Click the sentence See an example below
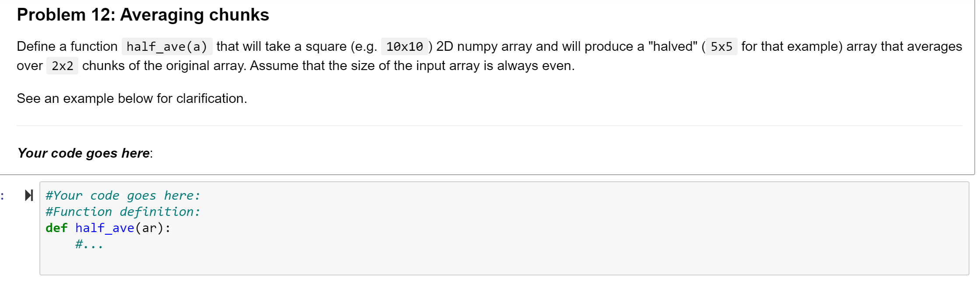Screen dimensions: 980x282 [131, 98]
